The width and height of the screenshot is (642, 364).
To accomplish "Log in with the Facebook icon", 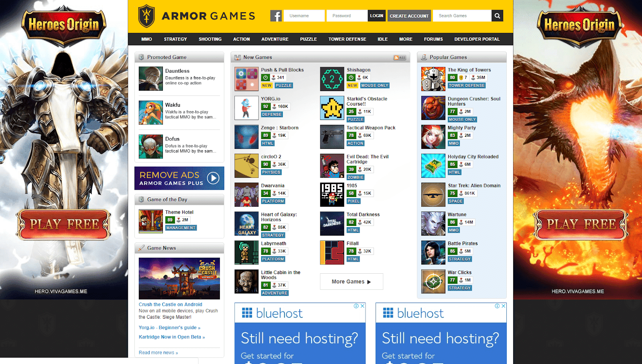I will pos(276,16).
